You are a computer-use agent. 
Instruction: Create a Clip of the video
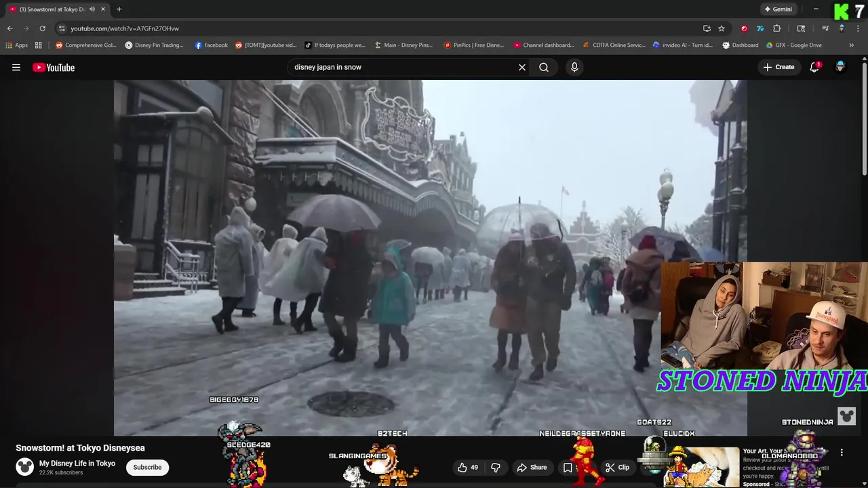[617, 467]
